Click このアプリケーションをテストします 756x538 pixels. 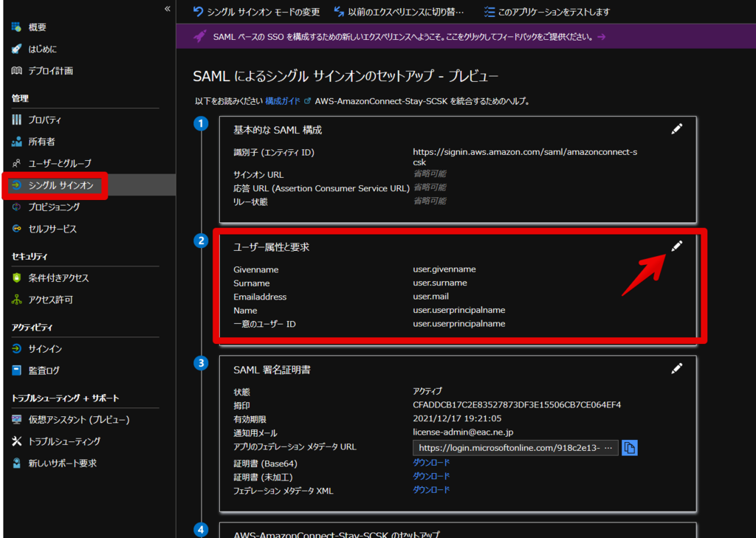click(547, 12)
